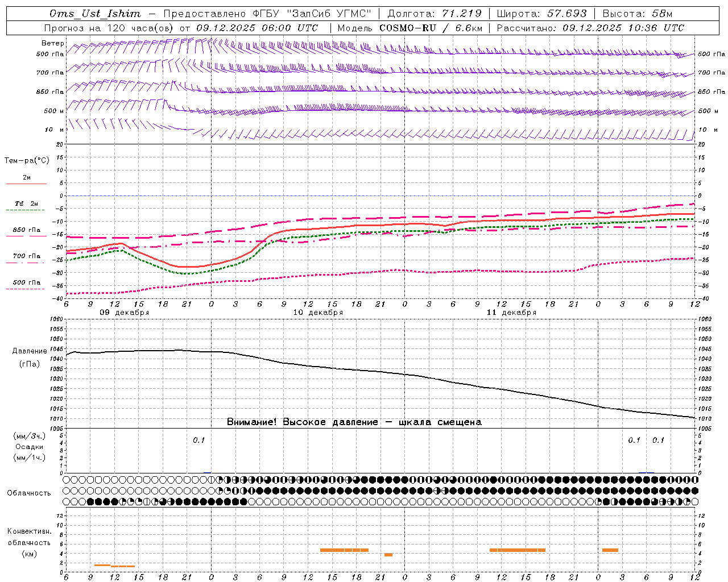
Task: Select the provider text ФГБУ "ЗапСиб УГМС"
Action: 312,14
